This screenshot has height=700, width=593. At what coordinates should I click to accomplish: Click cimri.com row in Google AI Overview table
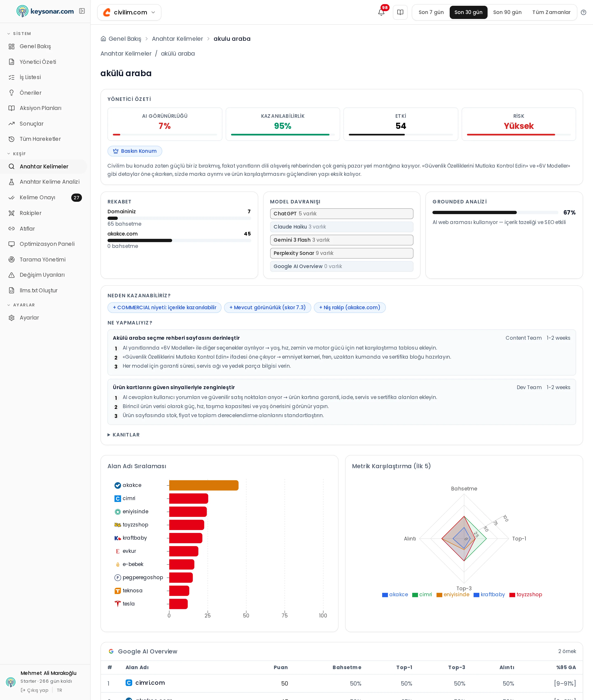click(x=342, y=683)
